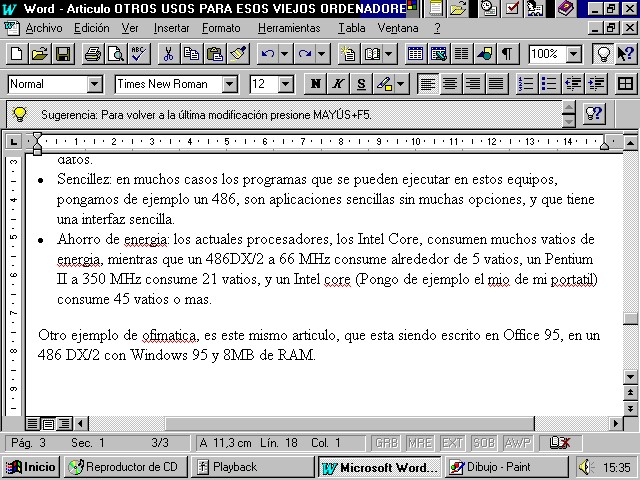Show the tip help question-mark button

click(x=594, y=114)
